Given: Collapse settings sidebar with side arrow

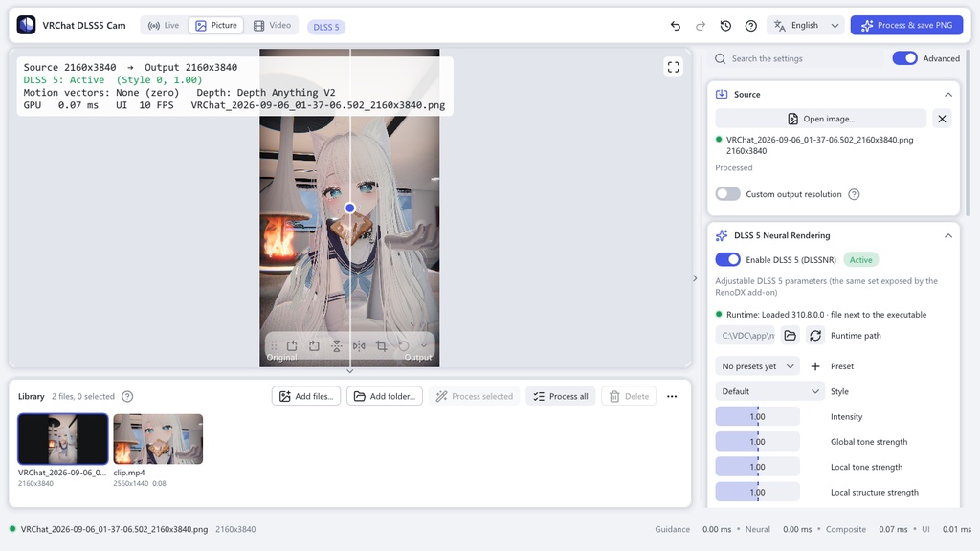Looking at the screenshot, I should [695, 278].
